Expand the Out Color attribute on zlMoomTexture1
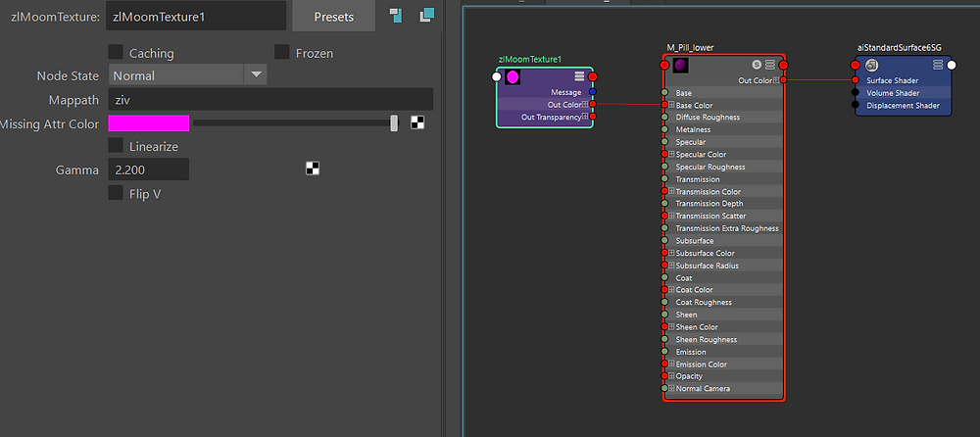The height and width of the screenshot is (437, 980). (586, 105)
